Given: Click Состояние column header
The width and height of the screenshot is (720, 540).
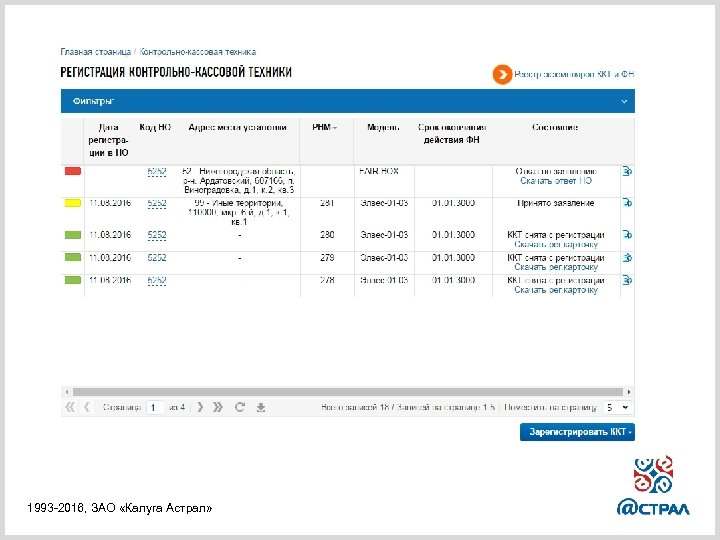Looking at the screenshot, I should click(x=555, y=127).
